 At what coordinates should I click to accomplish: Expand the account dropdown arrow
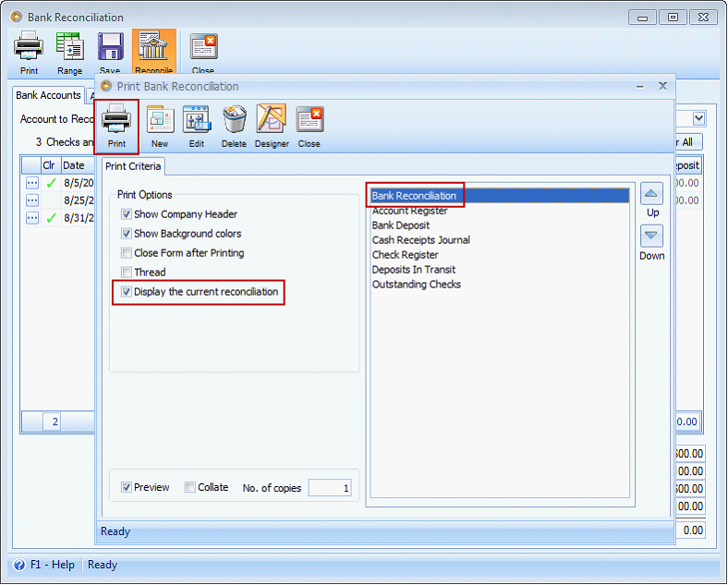(699, 118)
